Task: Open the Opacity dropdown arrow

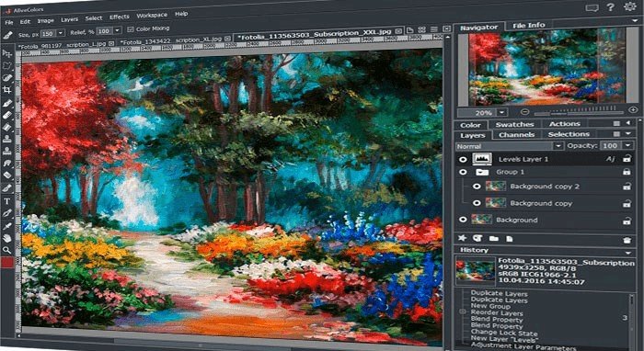Action: click(x=627, y=145)
